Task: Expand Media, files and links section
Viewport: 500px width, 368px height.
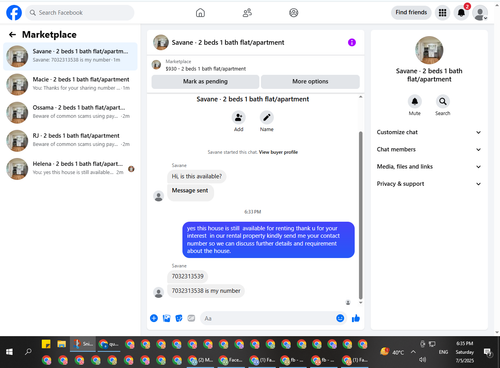Action: tap(429, 167)
